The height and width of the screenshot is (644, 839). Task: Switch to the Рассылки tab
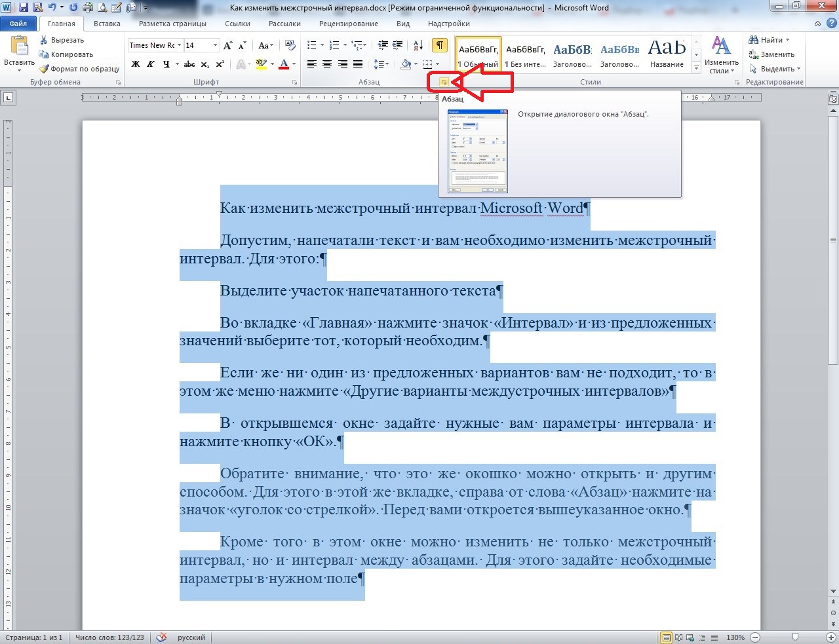click(x=284, y=24)
